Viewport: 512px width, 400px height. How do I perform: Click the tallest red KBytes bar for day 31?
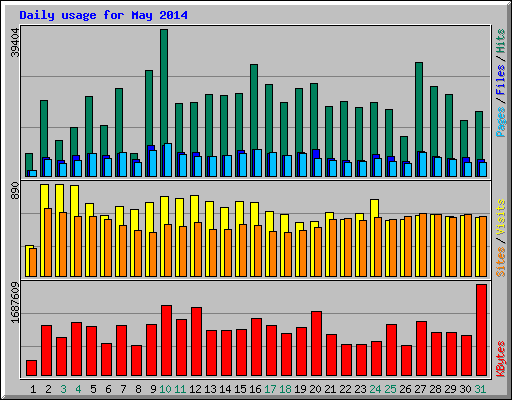click(x=481, y=330)
